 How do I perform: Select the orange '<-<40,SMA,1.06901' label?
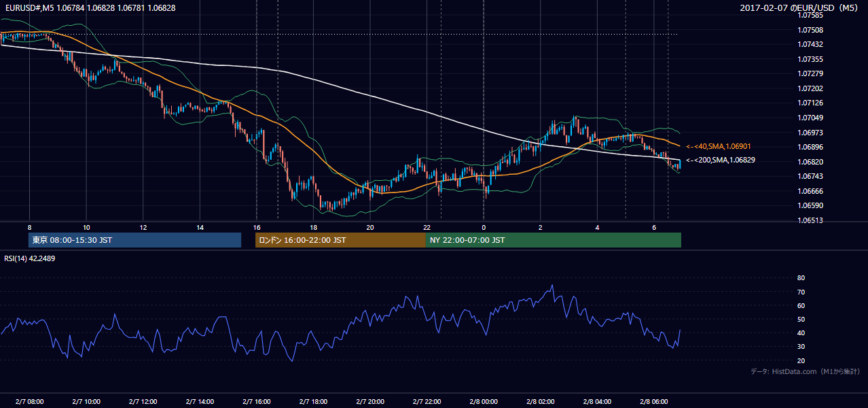pyautogui.click(x=718, y=146)
